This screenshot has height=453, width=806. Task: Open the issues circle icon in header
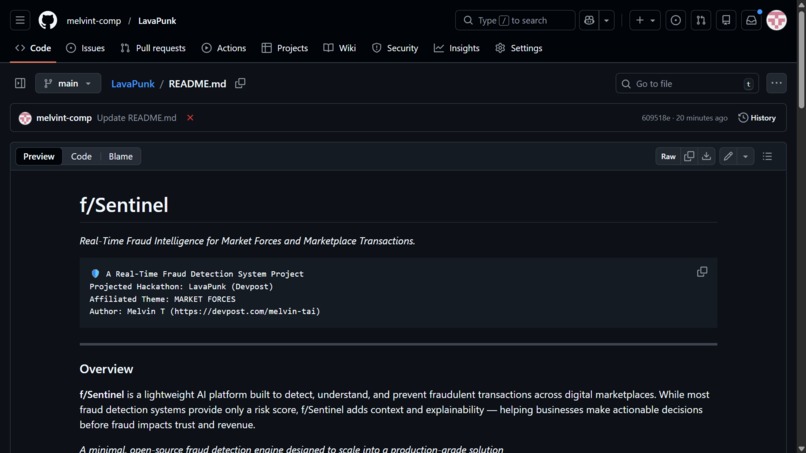coord(675,21)
